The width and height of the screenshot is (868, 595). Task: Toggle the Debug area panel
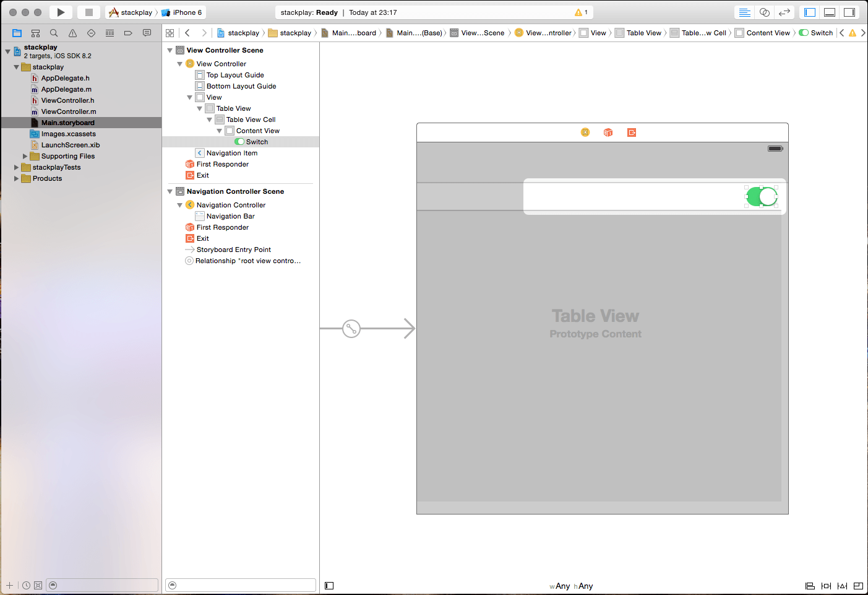(x=830, y=12)
